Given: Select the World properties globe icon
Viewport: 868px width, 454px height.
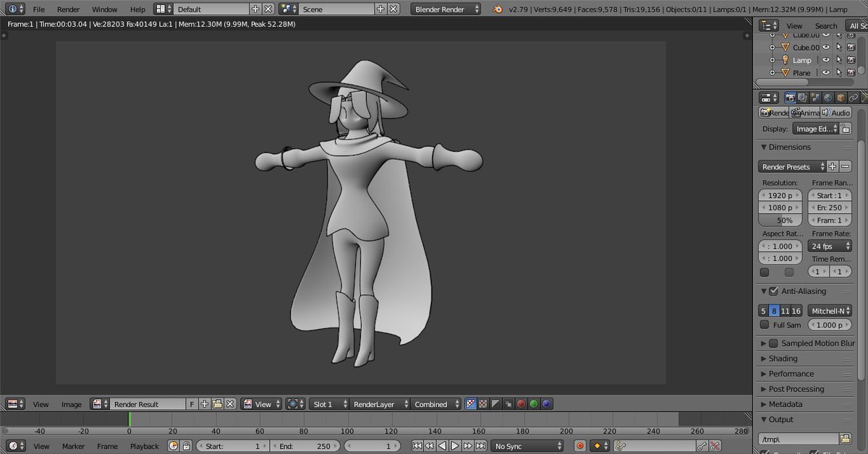Looking at the screenshot, I should tap(827, 98).
